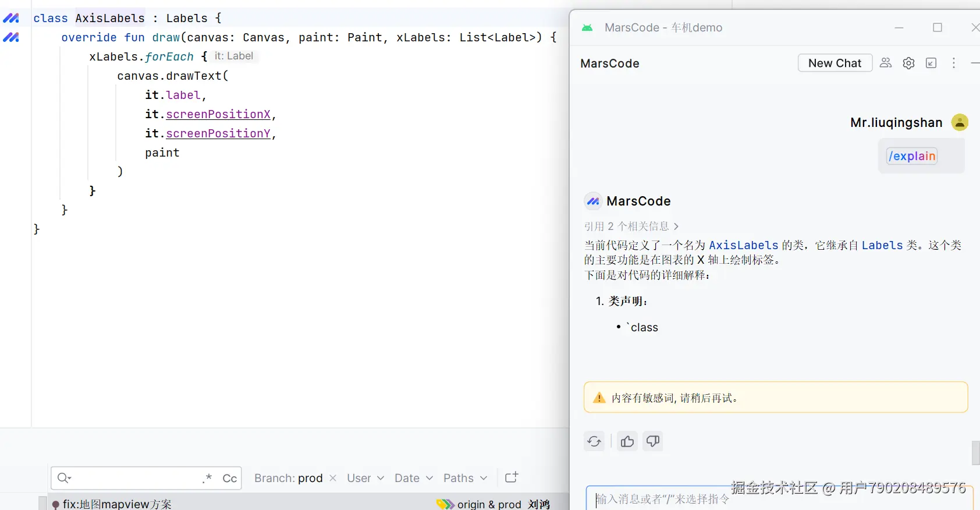Screen dimensions: 980x510
Task: Click the Android icon in MarsCode title bar
Action: [587, 27]
